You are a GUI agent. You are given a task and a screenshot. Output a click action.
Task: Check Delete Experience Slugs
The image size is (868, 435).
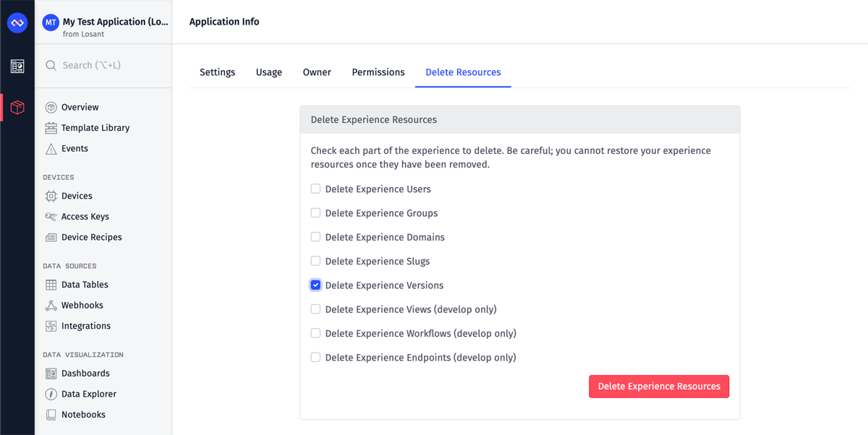point(315,261)
